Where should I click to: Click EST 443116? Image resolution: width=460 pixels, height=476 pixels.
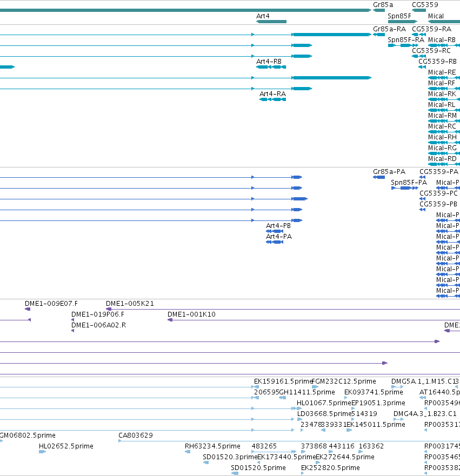click(331, 452)
